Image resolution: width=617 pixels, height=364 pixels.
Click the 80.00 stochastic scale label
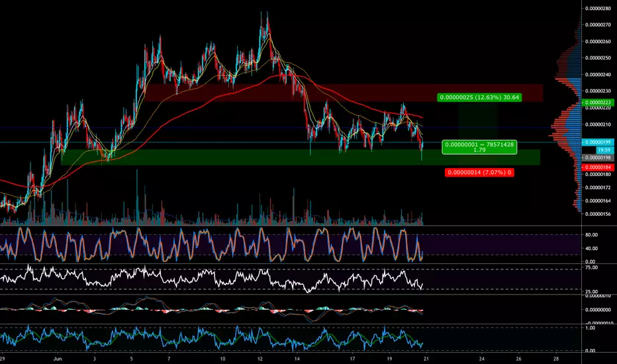click(x=591, y=234)
